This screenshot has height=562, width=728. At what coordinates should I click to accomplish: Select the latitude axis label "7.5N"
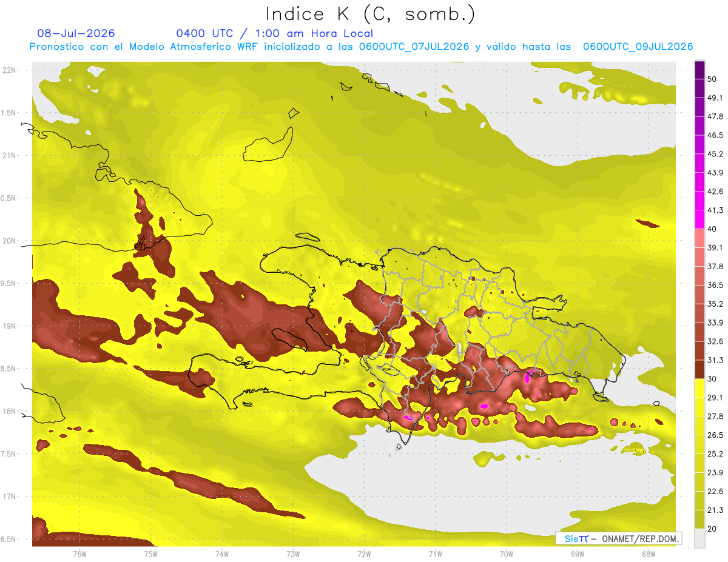click(9, 454)
